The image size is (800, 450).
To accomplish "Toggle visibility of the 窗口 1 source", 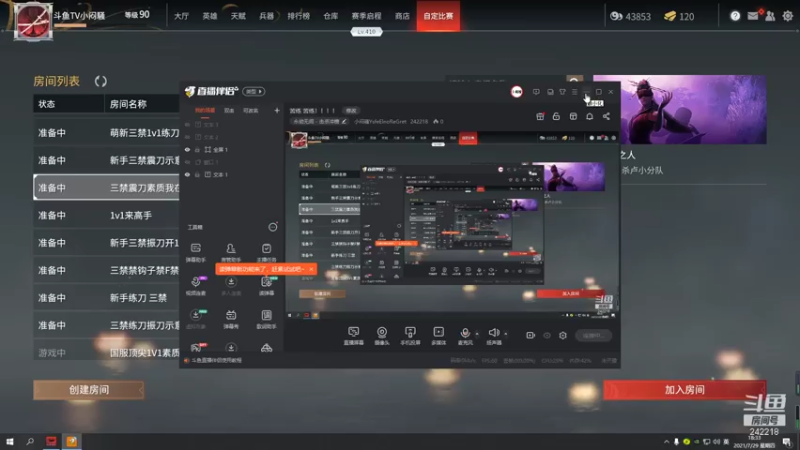I will pyautogui.click(x=187, y=162).
